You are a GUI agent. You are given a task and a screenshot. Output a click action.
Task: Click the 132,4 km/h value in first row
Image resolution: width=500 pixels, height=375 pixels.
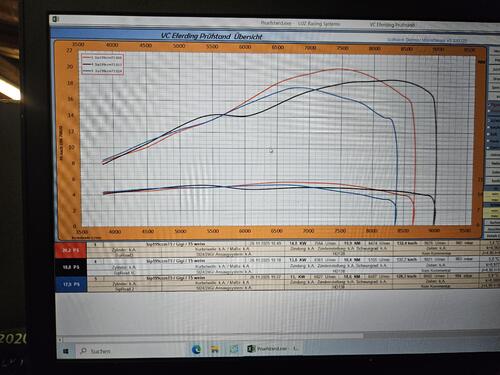click(407, 243)
